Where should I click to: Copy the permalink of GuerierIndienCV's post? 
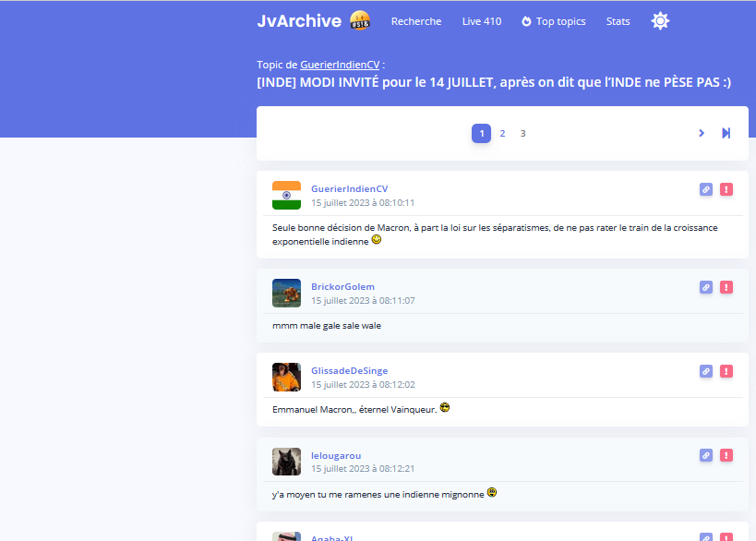pyautogui.click(x=706, y=189)
